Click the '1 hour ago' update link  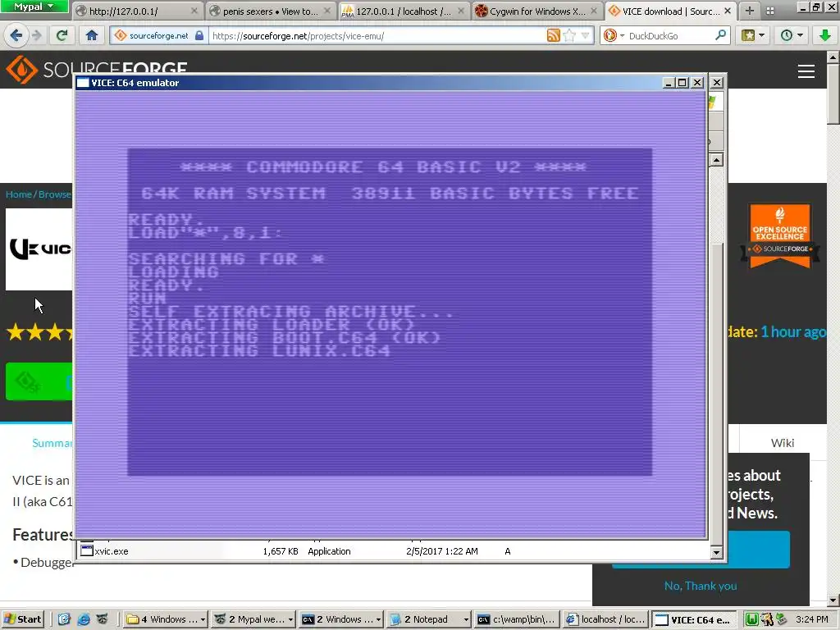tap(793, 331)
